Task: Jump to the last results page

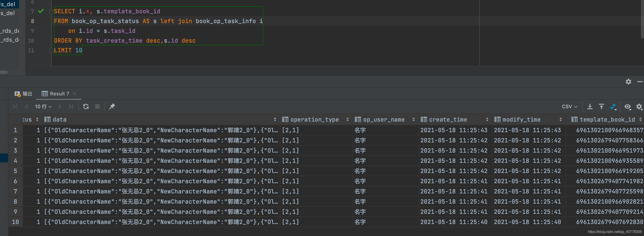Action: pyautogui.click(x=71, y=107)
